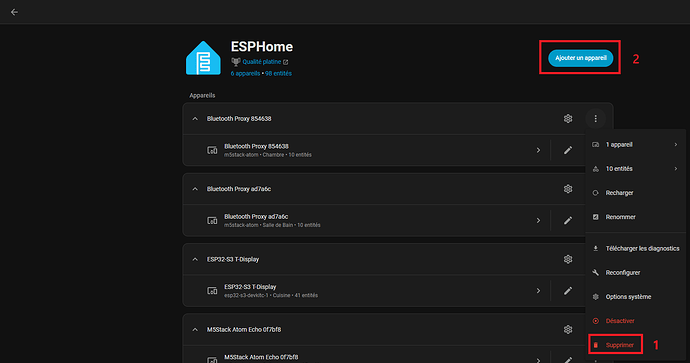Open the Qualité platine link

pos(261,62)
